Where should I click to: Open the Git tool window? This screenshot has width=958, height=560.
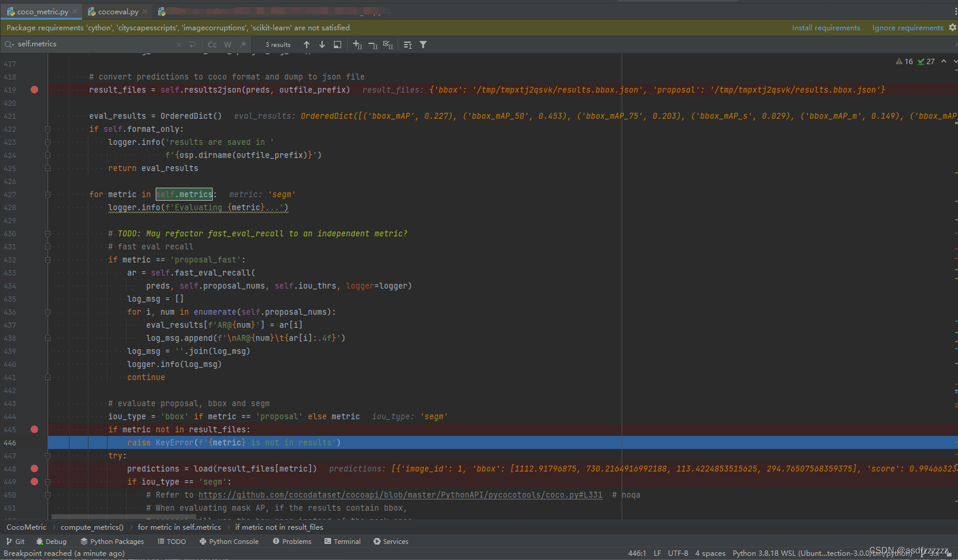(15, 542)
